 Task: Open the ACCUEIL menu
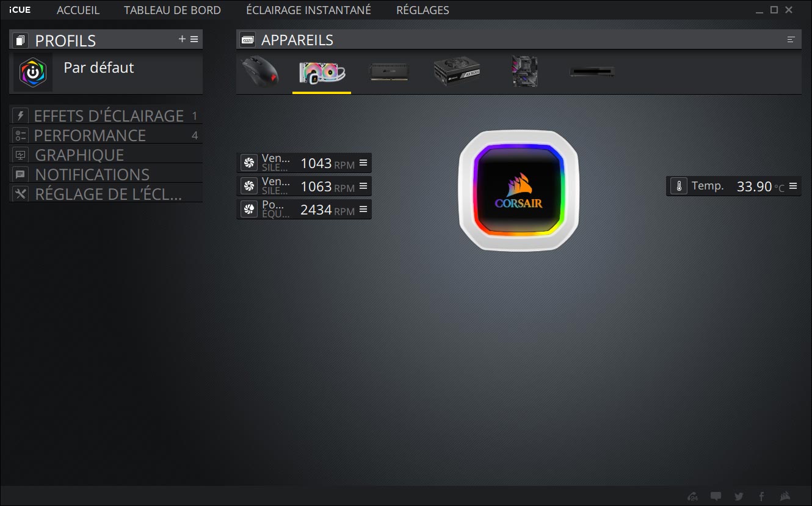tap(78, 10)
